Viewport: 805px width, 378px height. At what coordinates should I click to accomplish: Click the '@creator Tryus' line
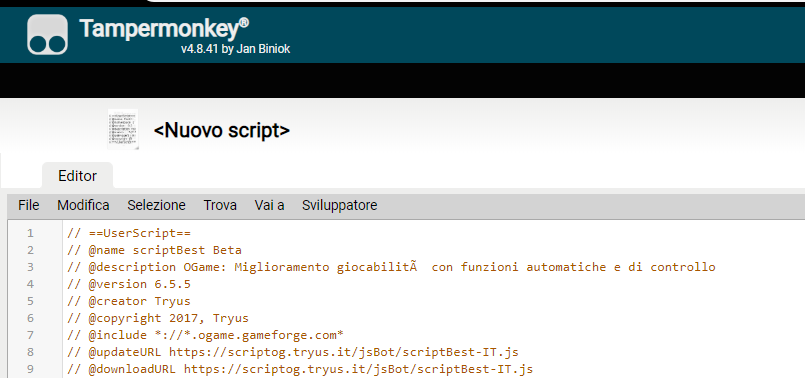point(129,301)
